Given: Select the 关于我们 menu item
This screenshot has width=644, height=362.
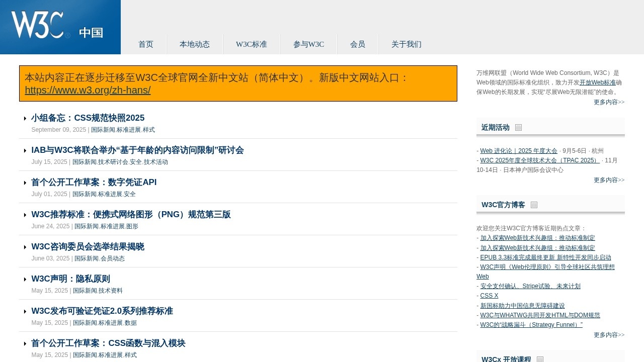Looking at the screenshot, I should click(x=406, y=44).
